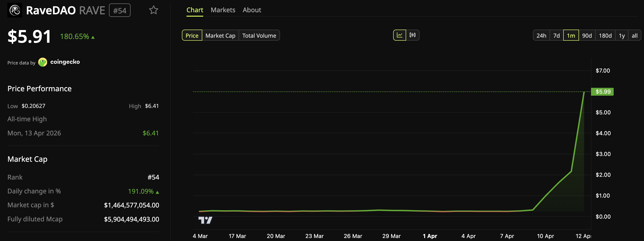Click the green price increase arrow
Image resolution: width=644 pixels, height=241 pixels.
tap(93, 37)
